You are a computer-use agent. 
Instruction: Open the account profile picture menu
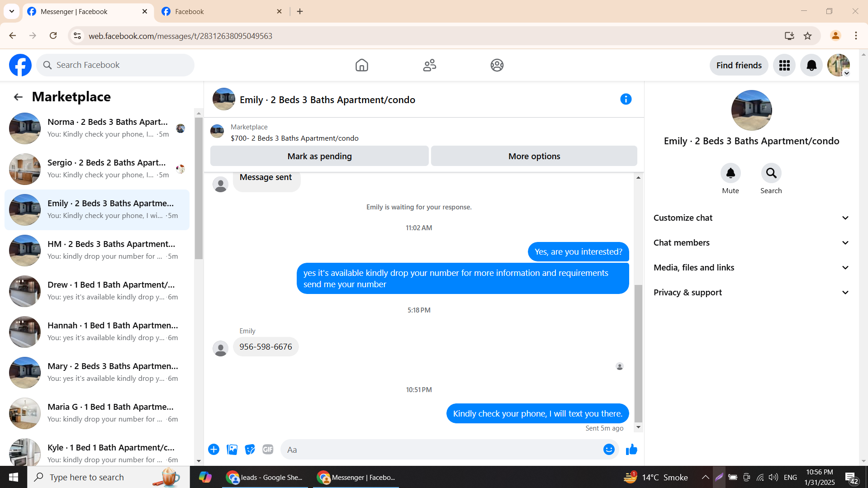click(839, 66)
